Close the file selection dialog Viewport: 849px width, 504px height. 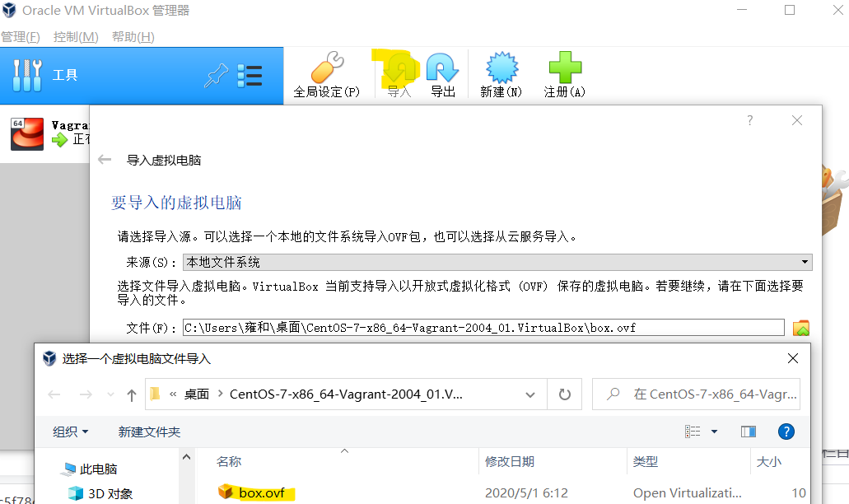pyautogui.click(x=793, y=358)
